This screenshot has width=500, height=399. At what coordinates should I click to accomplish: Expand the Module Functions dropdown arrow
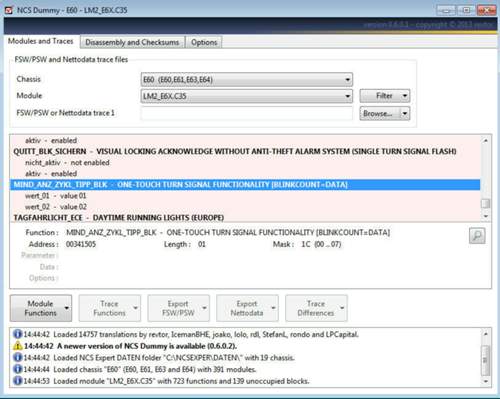67,308
